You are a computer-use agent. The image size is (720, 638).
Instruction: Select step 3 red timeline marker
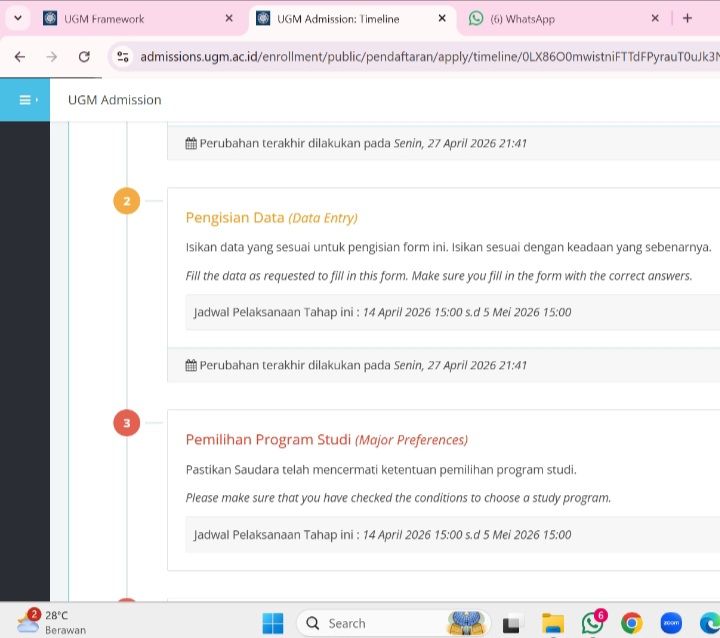[x=127, y=423]
